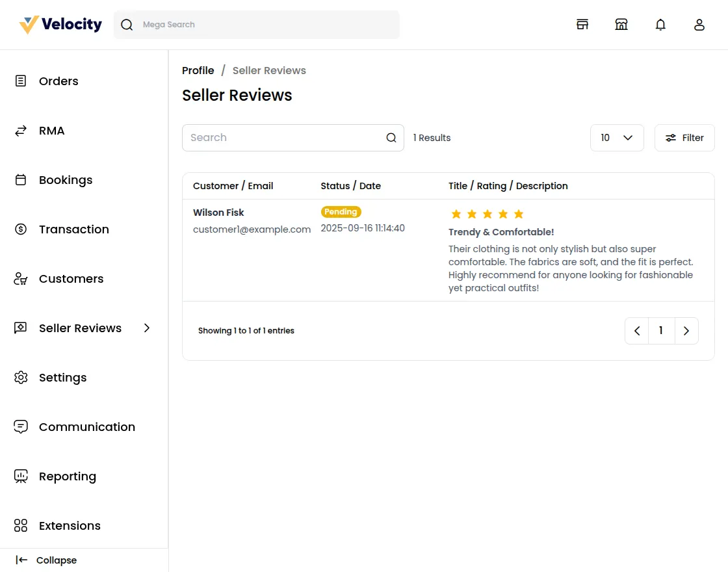Screen dimensions: 728x572
Task: Click the fifth star of Wilson Fisk's rating
Action: coord(518,214)
